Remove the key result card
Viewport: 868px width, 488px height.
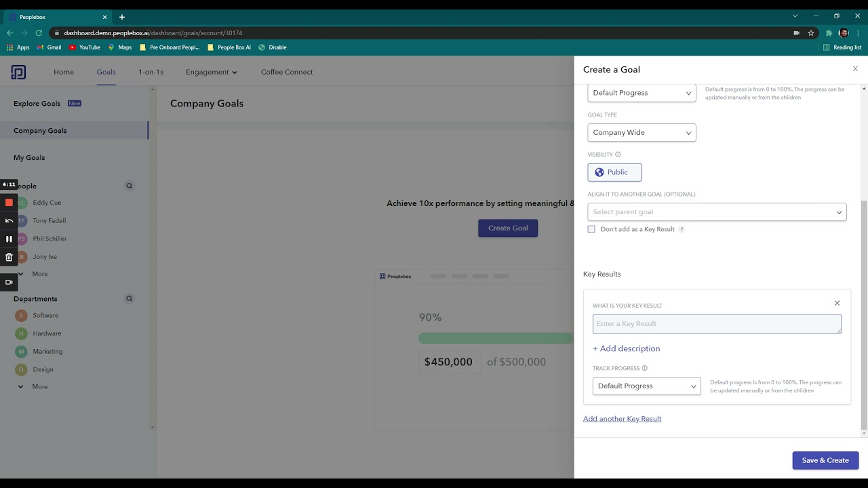click(x=837, y=303)
